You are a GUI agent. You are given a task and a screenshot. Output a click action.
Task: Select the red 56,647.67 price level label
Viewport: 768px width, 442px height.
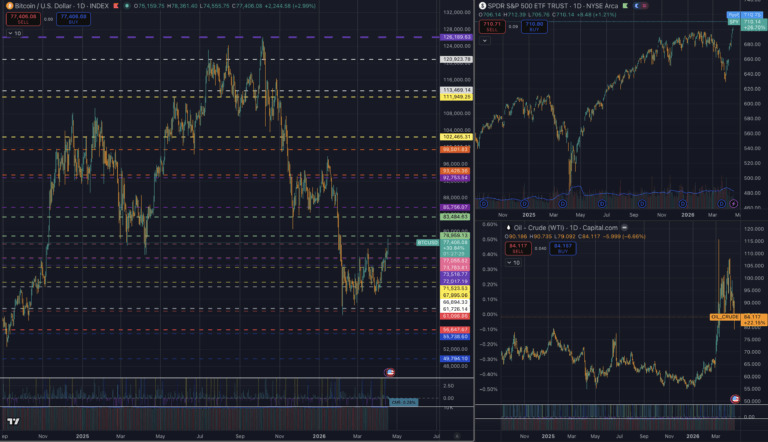pyautogui.click(x=456, y=330)
